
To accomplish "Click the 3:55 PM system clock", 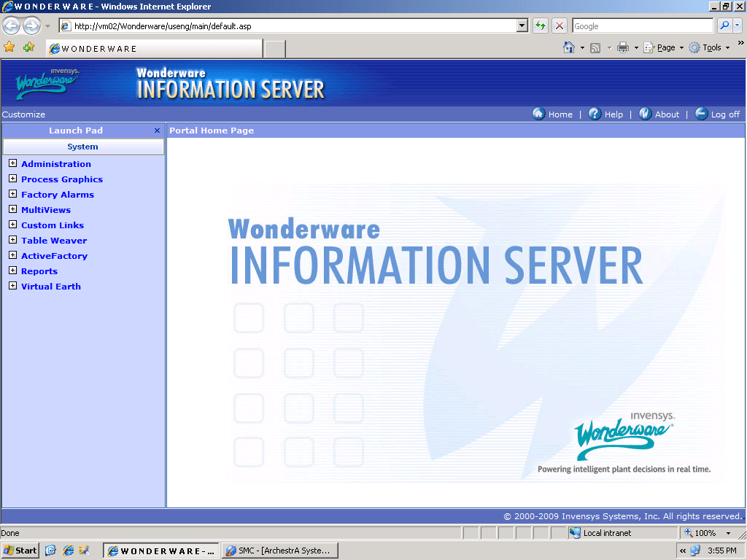I will (721, 551).
